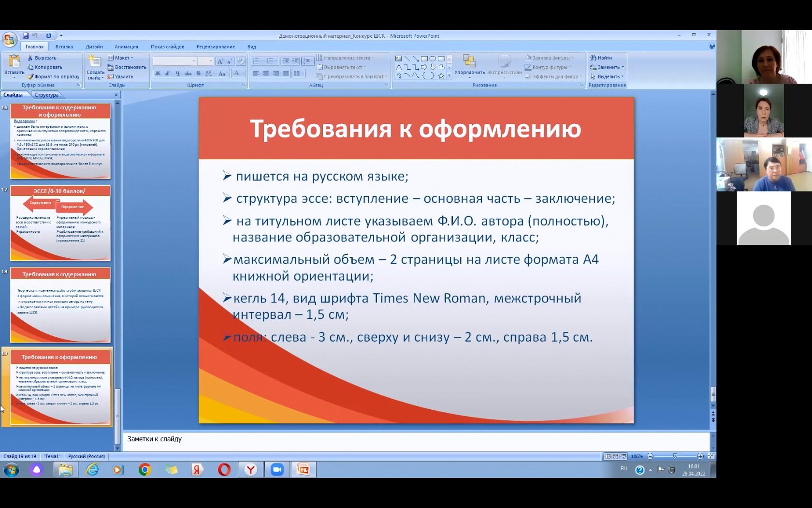Open line spacing dropdown
This screenshot has width=812, height=508.
307,61
